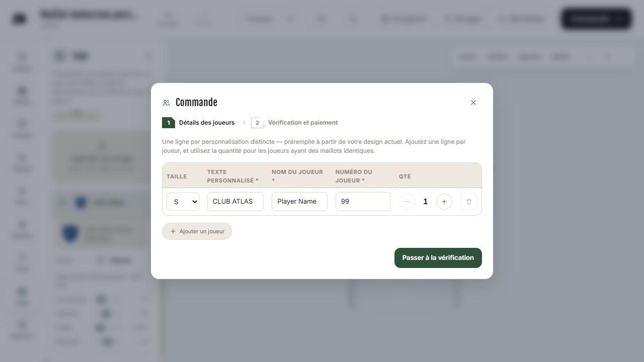Viewport: 644px width, 362px height.
Task: Increase the jersey quantity with the plus icon
Action: click(444, 202)
